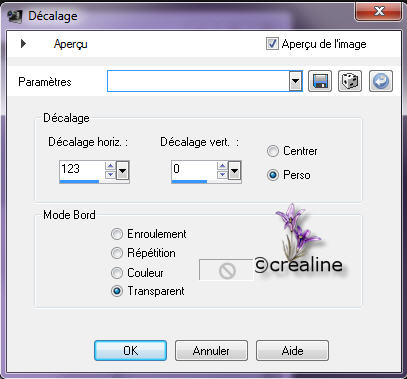Select the Transparent edge mode
Viewport: 407px width, 379px height.
[117, 291]
